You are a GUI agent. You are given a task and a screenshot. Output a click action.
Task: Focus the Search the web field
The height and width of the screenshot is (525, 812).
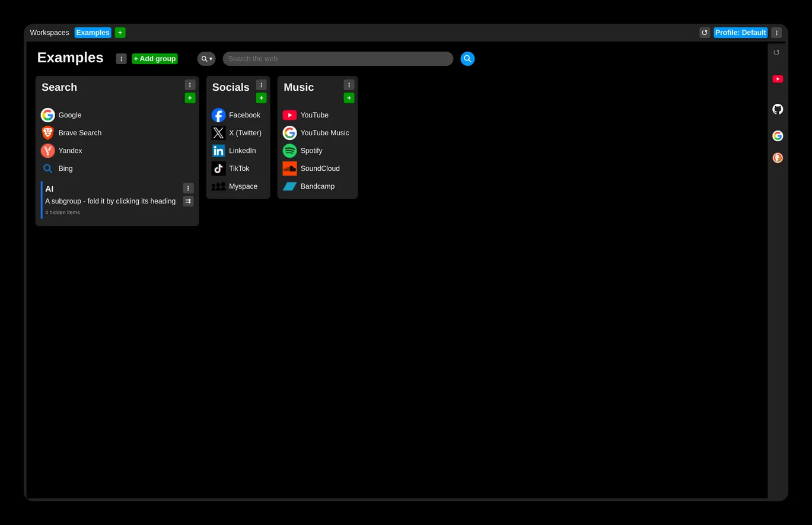[x=338, y=59]
